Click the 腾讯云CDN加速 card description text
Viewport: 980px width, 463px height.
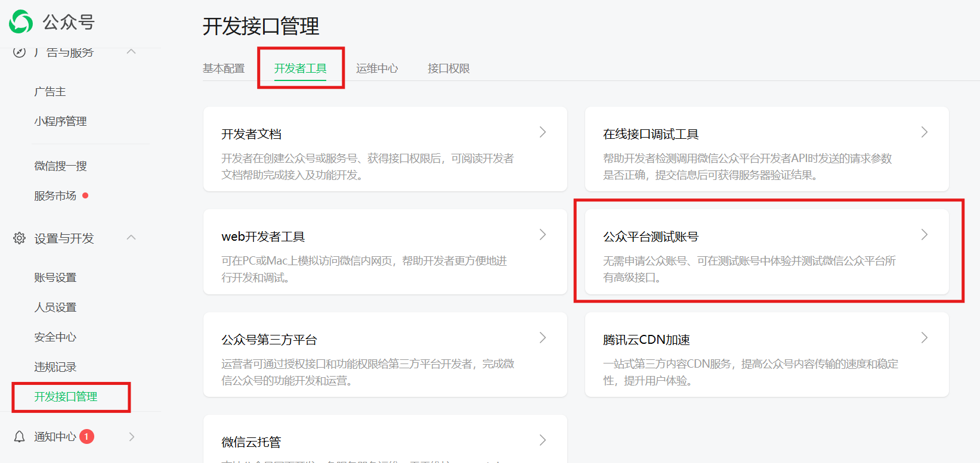click(x=750, y=372)
